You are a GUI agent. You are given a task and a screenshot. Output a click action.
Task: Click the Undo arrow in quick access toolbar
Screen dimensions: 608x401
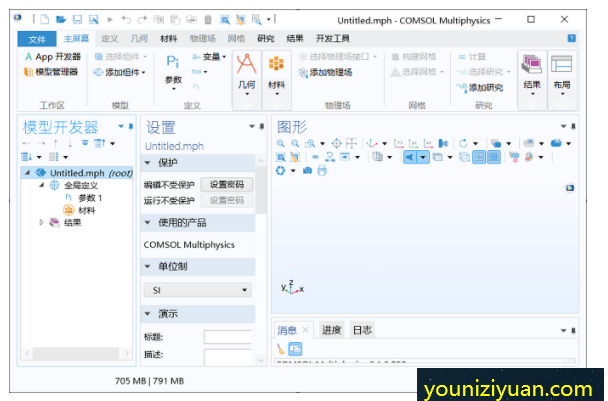point(126,19)
